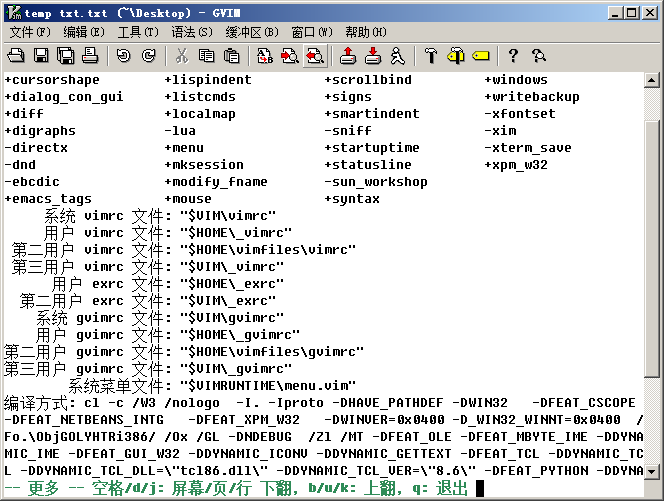Minimize the GVIM window
The image size is (664, 501).
click(615, 13)
